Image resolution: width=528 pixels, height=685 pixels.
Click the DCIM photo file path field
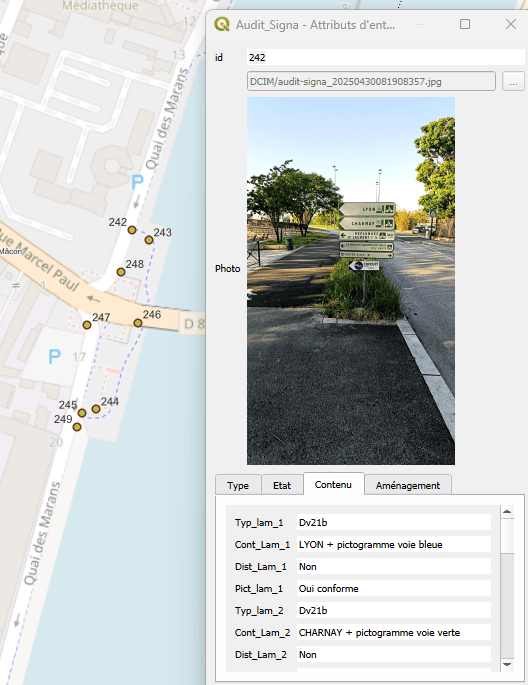tap(371, 81)
